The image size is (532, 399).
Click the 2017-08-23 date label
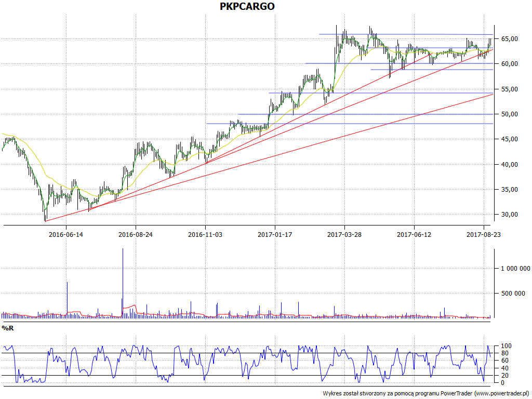pyautogui.click(x=484, y=234)
